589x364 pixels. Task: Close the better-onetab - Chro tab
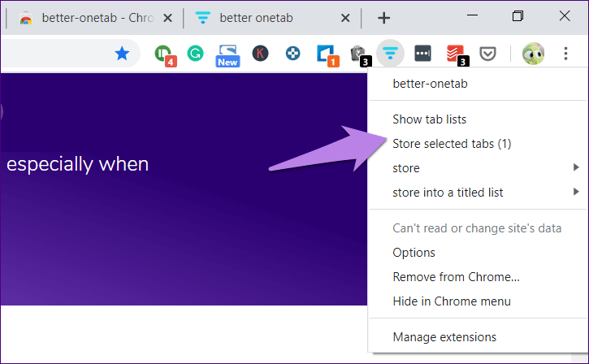click(167, 18)
